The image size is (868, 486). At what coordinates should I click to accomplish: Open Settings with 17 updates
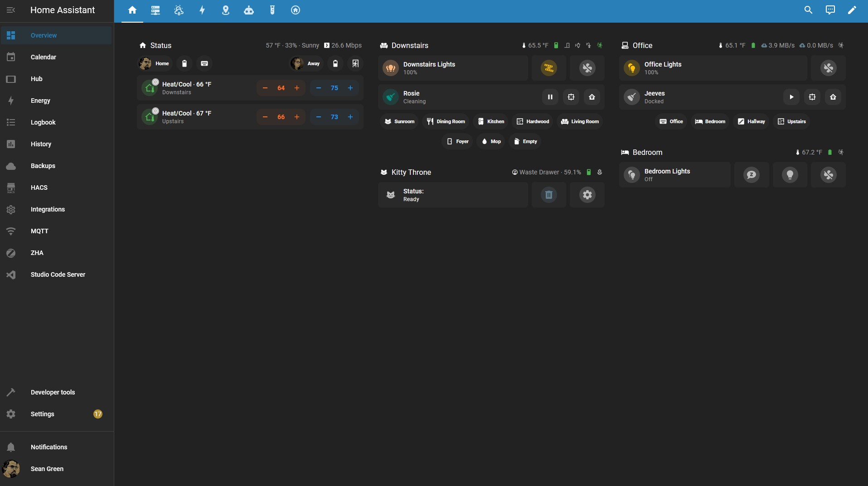56,414
